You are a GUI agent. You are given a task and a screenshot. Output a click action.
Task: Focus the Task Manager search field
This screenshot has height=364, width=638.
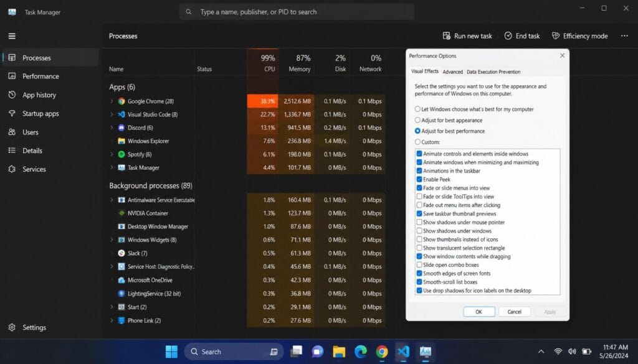click(297, 12)
